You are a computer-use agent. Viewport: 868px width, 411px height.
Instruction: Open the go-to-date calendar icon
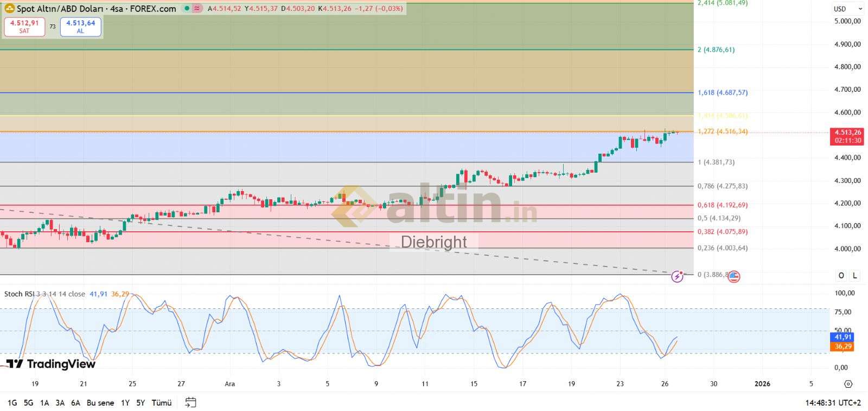pyautogui.click(x=190, y=402)
